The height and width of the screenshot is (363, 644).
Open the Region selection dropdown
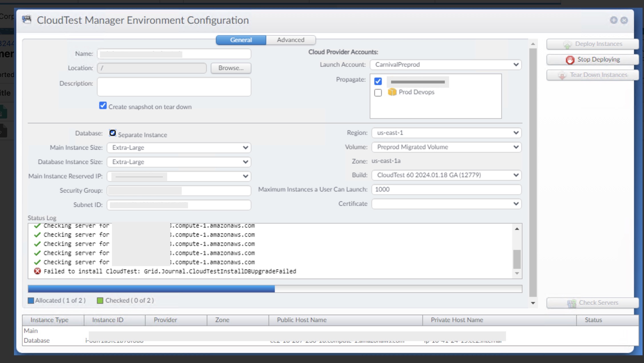point(516,133)
